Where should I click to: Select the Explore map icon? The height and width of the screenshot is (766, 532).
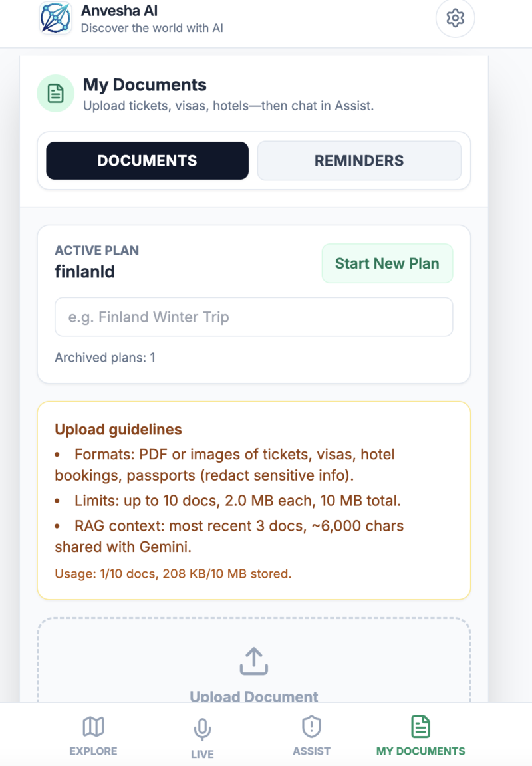[92, 727]
